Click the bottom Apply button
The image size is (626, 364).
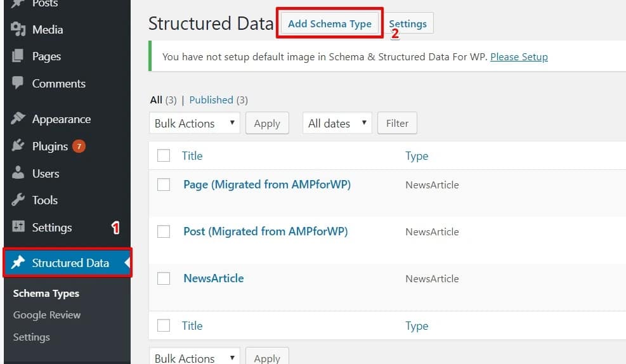[267, 356]
